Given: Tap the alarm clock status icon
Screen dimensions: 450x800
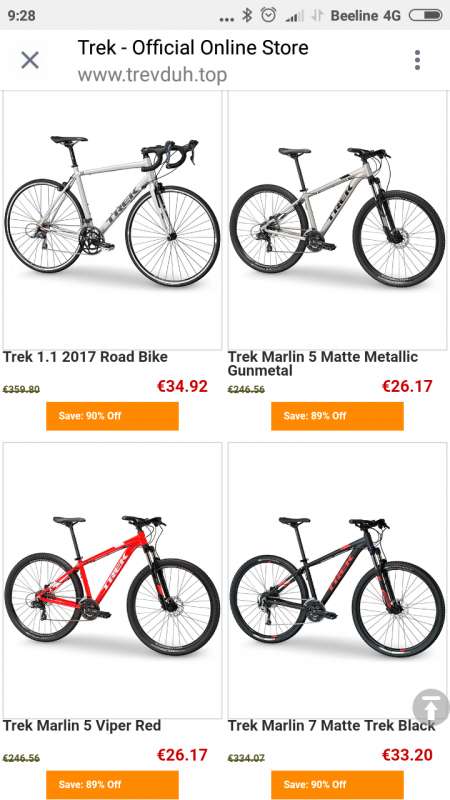Looking at the screenshot, I should pos(268,15).
